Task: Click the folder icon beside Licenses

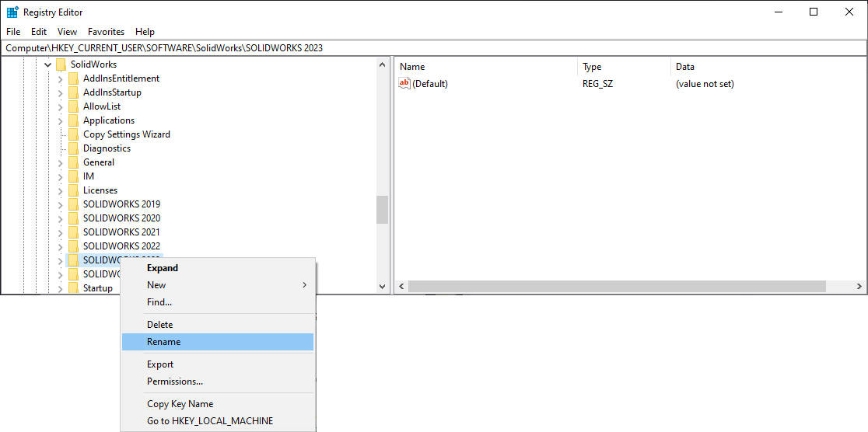Action: pos(73,190)
